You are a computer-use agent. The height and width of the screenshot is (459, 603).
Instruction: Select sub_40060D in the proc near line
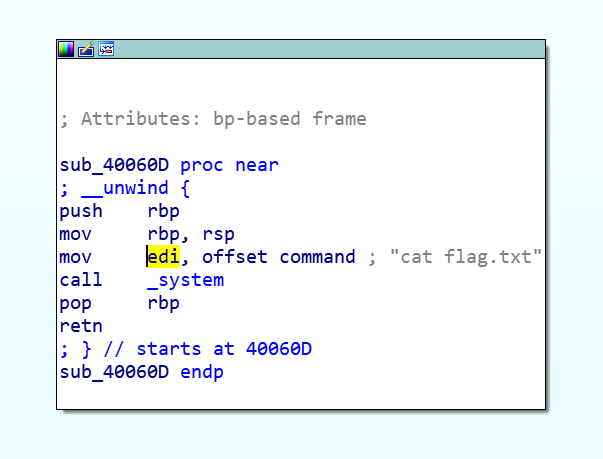tap(115, 165)
